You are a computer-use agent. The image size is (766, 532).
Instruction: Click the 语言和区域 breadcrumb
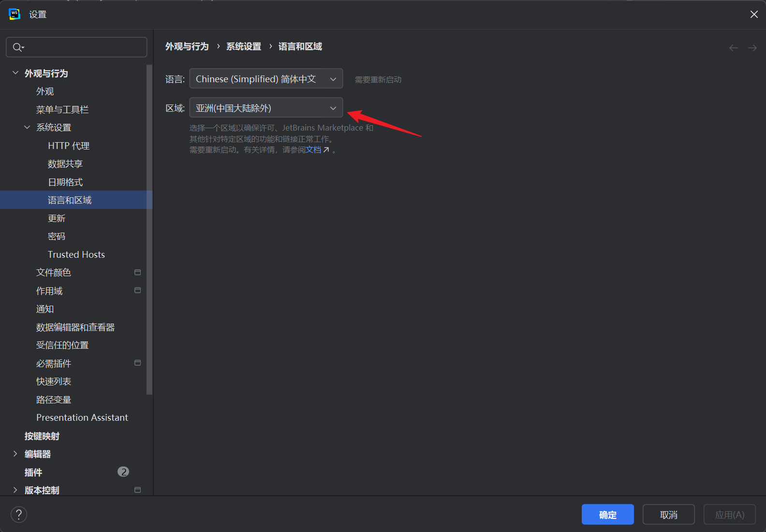(300, 46)
